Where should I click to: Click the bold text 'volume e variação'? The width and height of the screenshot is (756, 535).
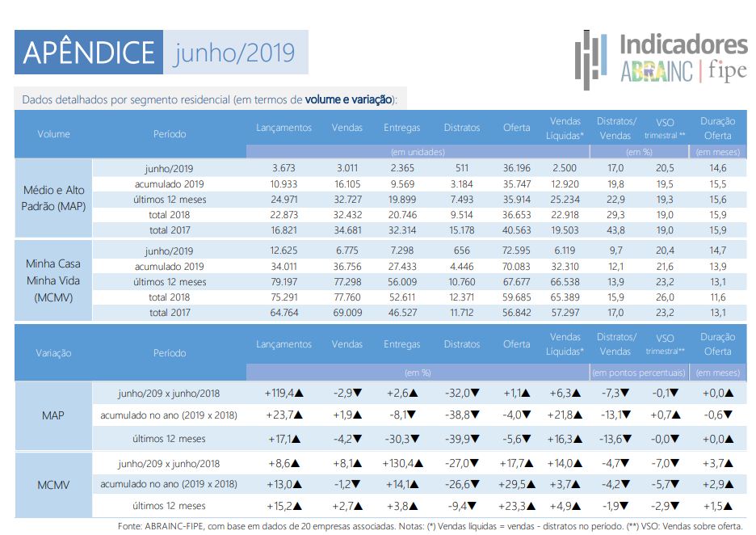point(348,99)
